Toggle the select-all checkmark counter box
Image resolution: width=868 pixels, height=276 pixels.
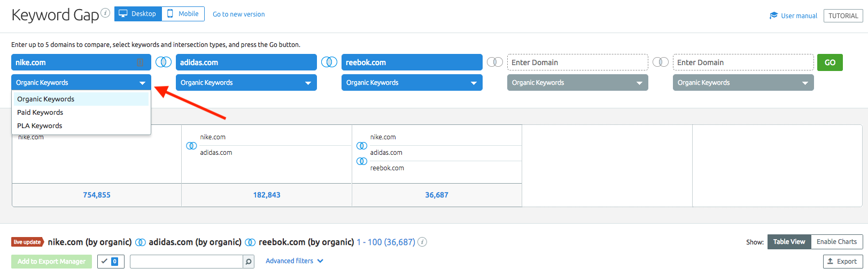(x=111, y=262)
